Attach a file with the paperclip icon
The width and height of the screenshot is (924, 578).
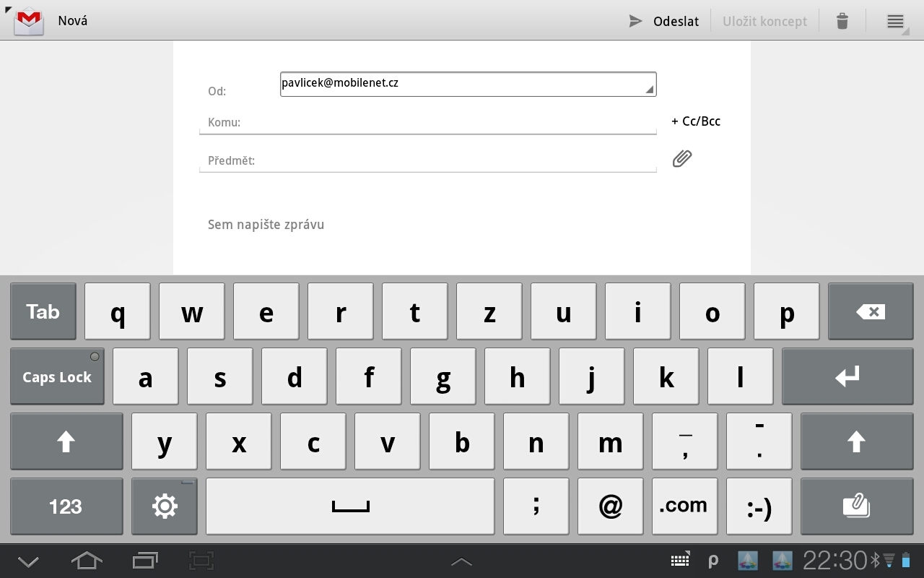coord(681,158)
